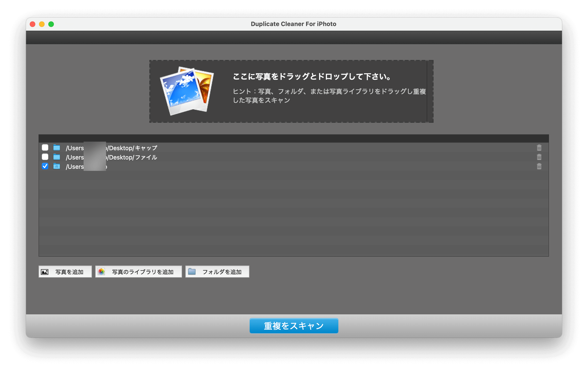Image resolution: width=588 pixels, height=372 pixels.
Task: Start scan with 重複をスキャン button
Action: click(x=294, y=326)
